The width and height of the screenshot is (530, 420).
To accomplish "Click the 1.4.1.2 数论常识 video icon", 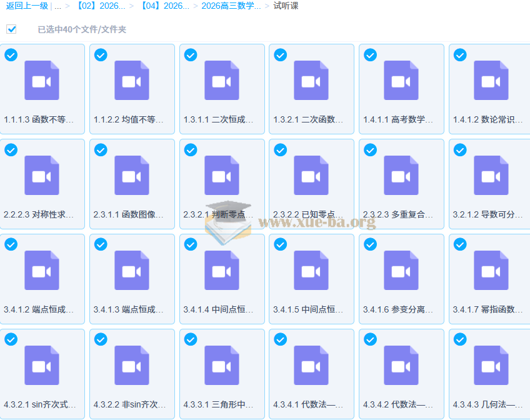I will (x=491, y=81).
